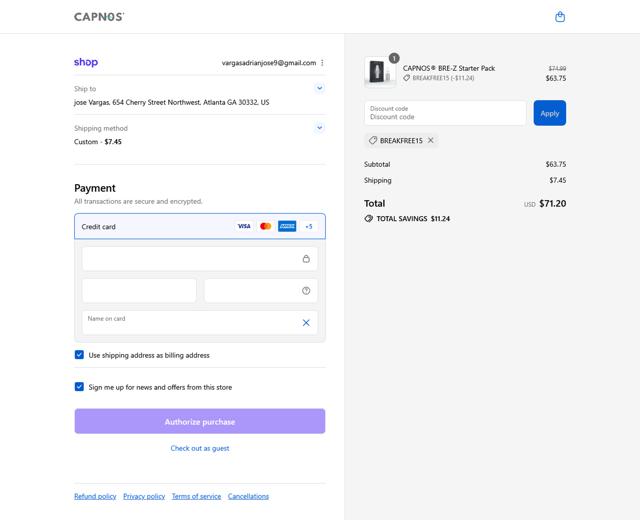640x520 pixels.
Task: Click the total amount $71.20
Action: point(553,203)
